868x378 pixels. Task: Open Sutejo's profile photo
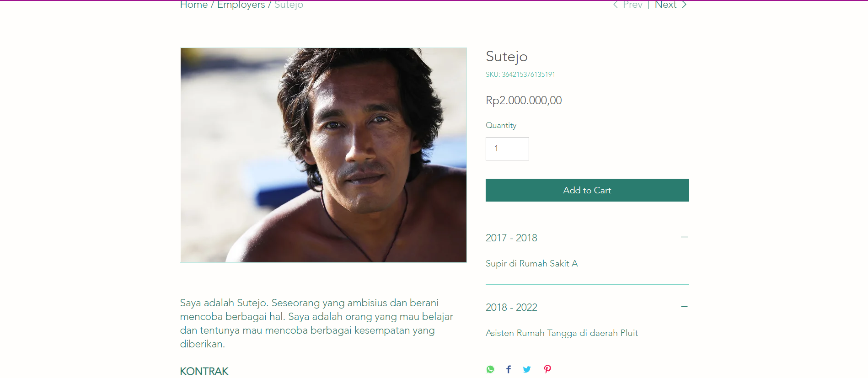[x=323, y=155]
